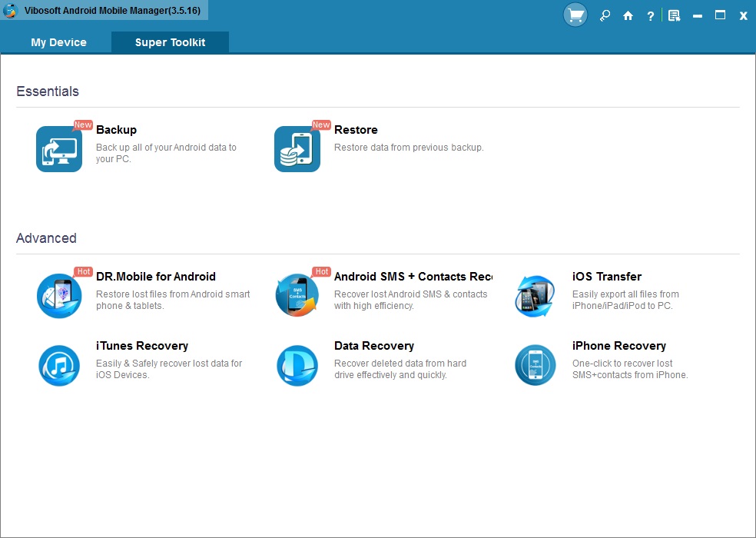756x538 pixels.
Task: Minimize the Vibosoft window
Action: pyautogui.click(x=697, y=16)
